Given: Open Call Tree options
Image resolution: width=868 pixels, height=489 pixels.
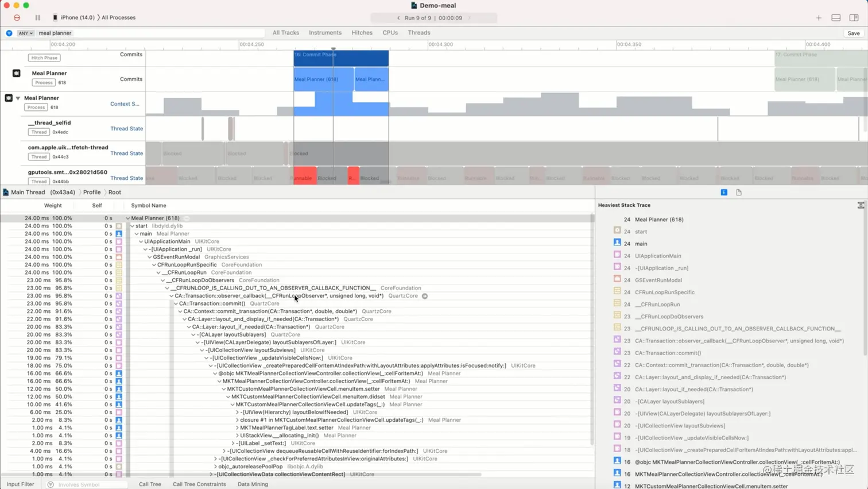Looking at the screenshot, I should point(150,484).
